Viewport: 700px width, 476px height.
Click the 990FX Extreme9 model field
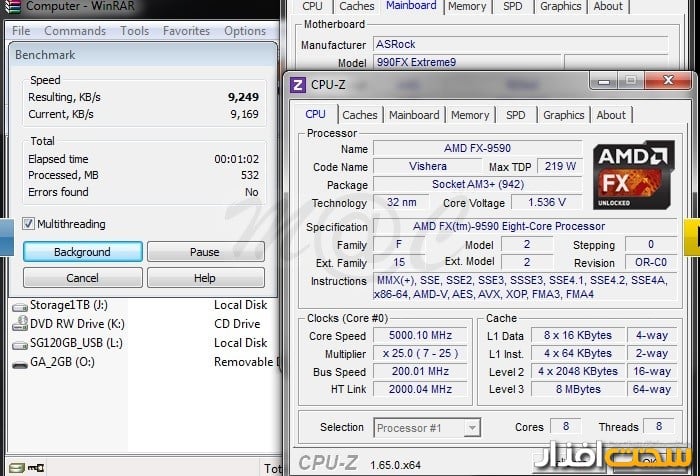pyautogui.click(x=467, y=62)
